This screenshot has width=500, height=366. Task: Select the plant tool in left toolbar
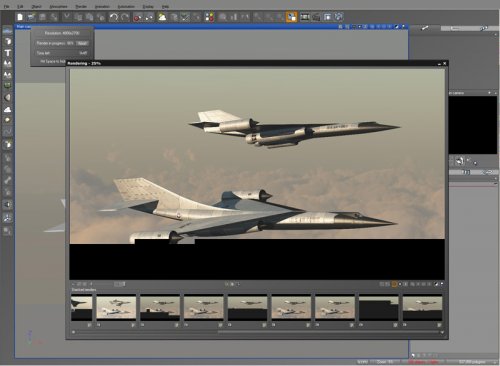tap(7, 86)
